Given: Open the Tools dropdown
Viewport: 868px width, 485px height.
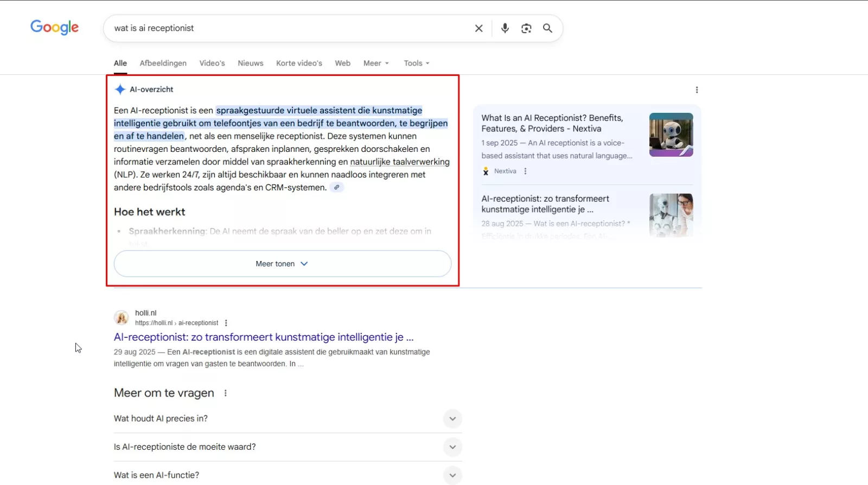Looking at the screenshot, I should [x=416, y=63].
